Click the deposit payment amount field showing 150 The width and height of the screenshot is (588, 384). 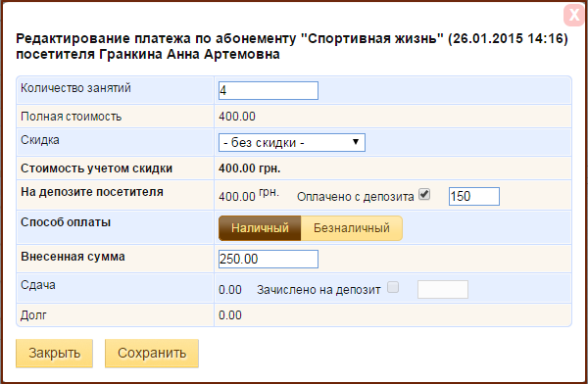coord(474,196)
